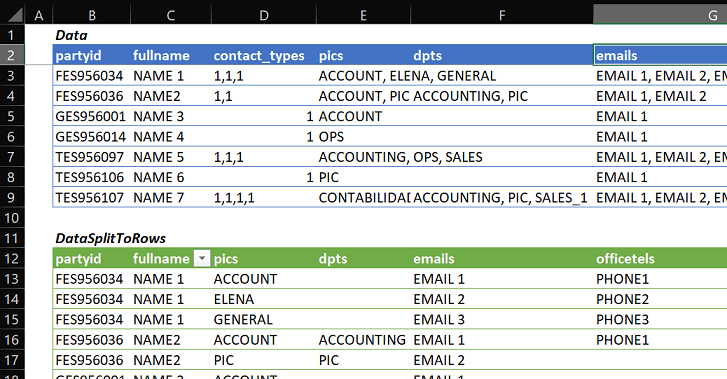Click cell '1,1,1,1' in row 9
The height and width of the screenshot is (379, 727).
point(264,198)
